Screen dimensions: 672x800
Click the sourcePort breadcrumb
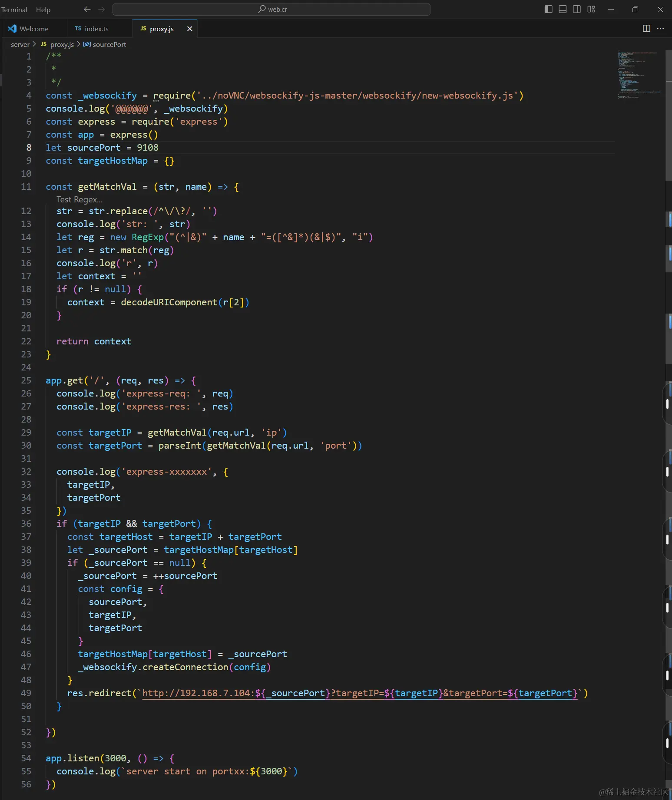point(109,44)
